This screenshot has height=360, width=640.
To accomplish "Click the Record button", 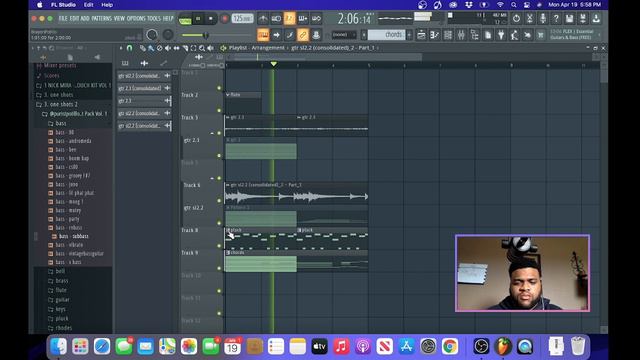I will [x=224, y=18].
